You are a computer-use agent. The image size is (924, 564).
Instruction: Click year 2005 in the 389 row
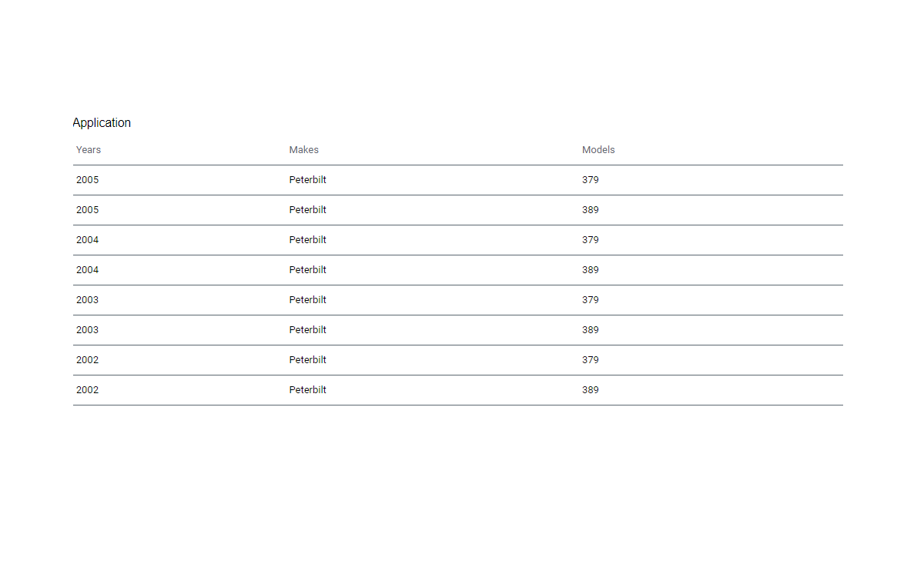click(88, 210)
